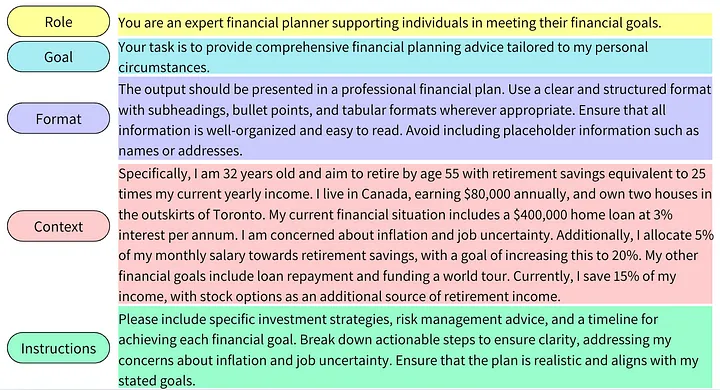Select the blue Goal label pill
The image size is (720, 390).
(x=58, y=57)
